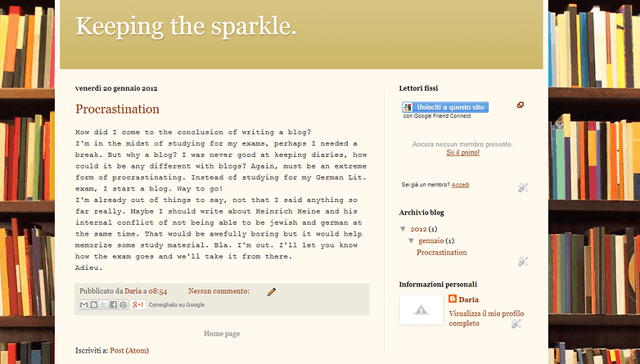640x364 pixels.
Task: Click the email post envelope icon
Action: [x=83, y=304]
